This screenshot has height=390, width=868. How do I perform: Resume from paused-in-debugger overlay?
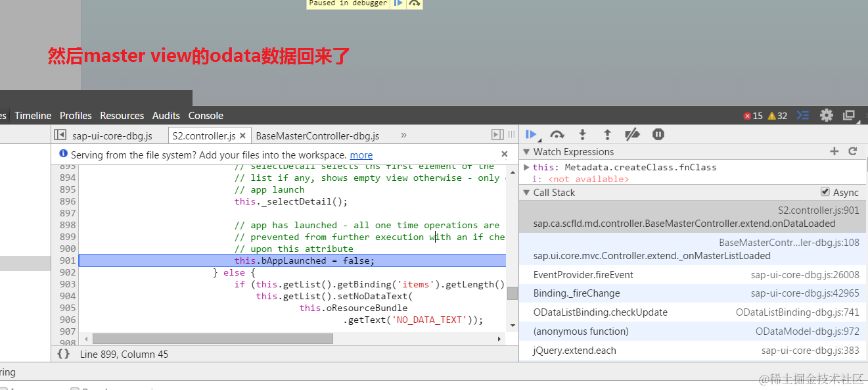click(398, 3)
